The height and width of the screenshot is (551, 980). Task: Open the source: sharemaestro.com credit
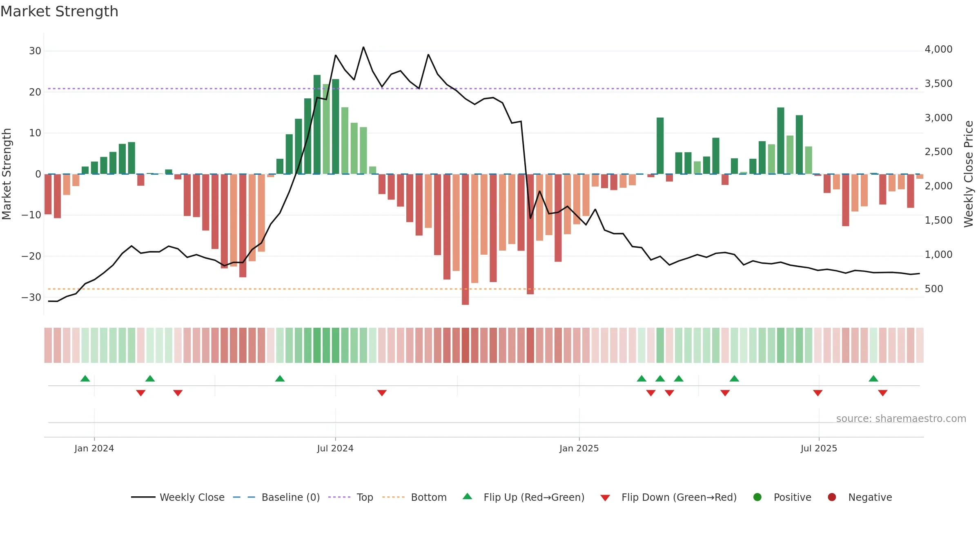[x=901, y=419]
